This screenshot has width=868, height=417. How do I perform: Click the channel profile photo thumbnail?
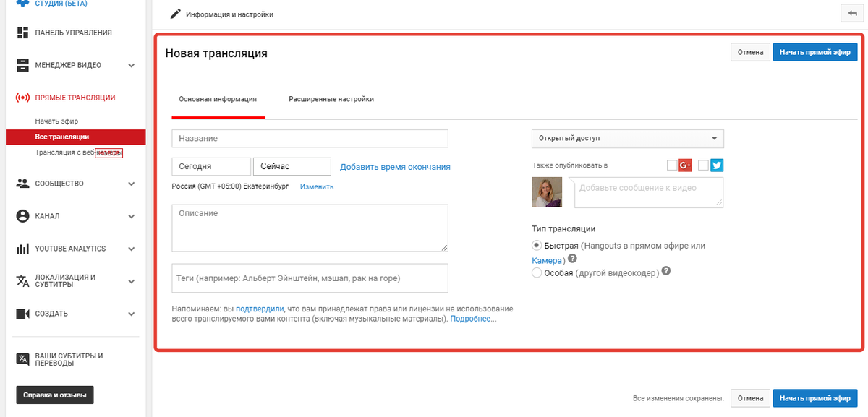coord(547,192)
